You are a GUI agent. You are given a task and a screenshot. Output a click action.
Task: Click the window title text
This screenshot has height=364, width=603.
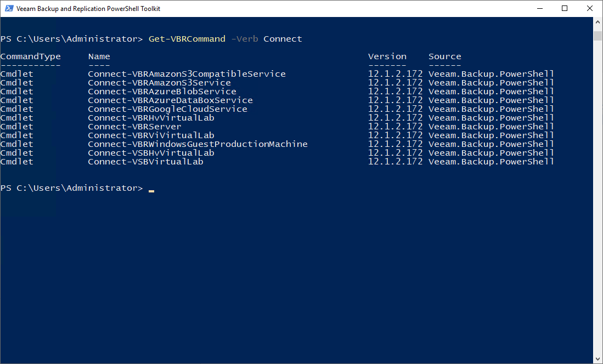(88, 8)
